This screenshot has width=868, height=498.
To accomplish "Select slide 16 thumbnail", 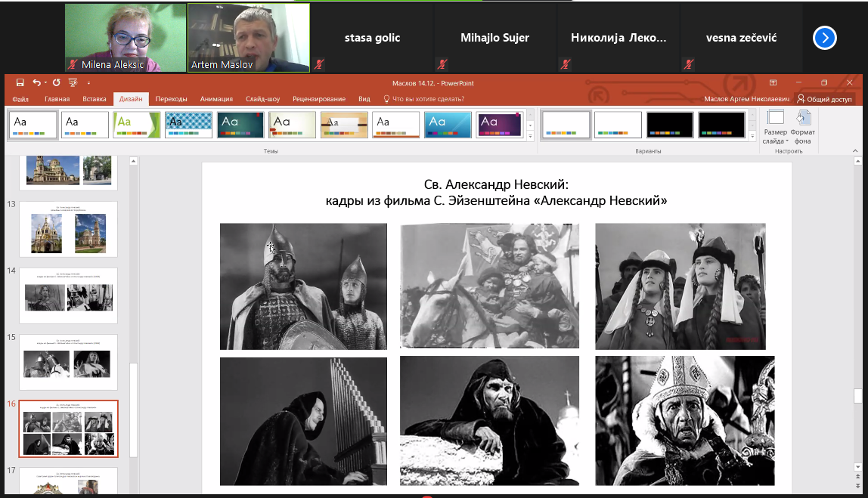I will (x=69, y=428).
